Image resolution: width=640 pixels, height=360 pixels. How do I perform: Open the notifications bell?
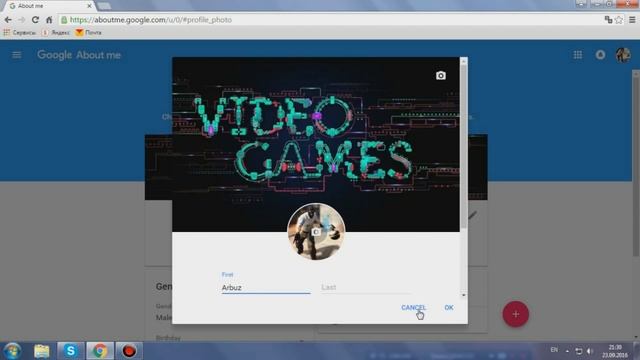click(600, 55)
